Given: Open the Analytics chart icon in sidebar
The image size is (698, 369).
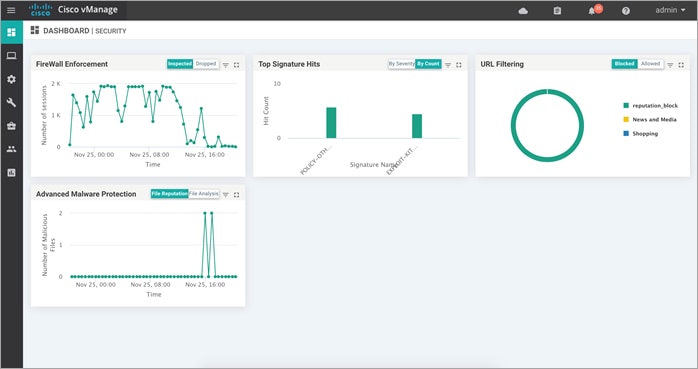Looking at the screenshot, I should pyautogui.click(x=12, y=173).
